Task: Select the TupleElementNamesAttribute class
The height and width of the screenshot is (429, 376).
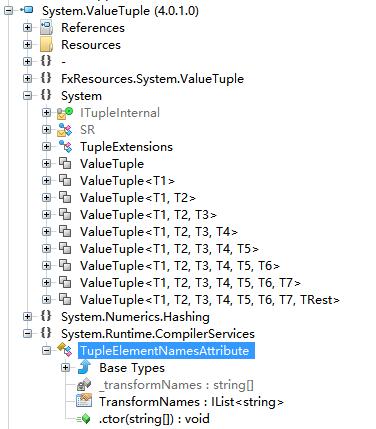Action: pos(166,351)
